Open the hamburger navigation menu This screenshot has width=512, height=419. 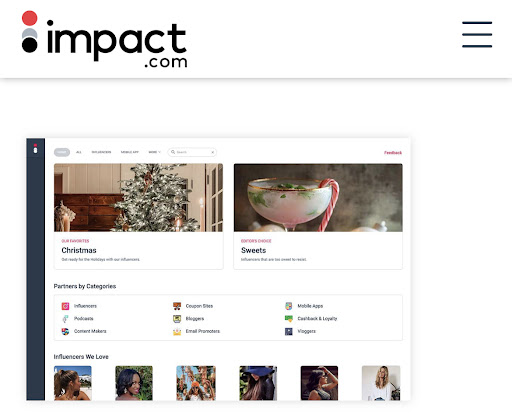coord(477,34)
